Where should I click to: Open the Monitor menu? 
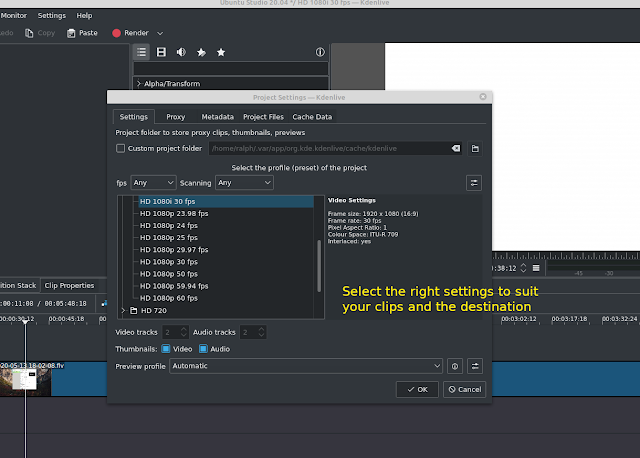click(x=13, y=16)
